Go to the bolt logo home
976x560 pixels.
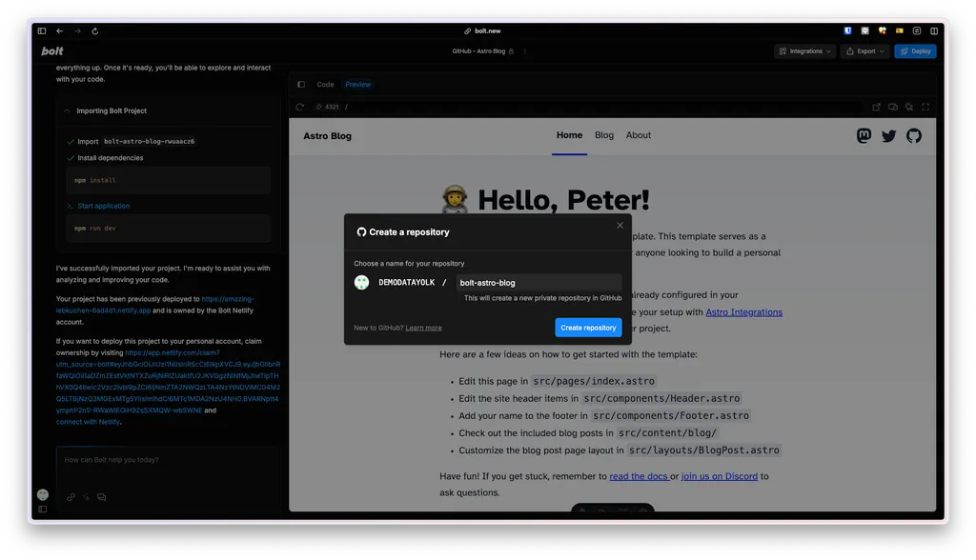click(x=52, y=51)
